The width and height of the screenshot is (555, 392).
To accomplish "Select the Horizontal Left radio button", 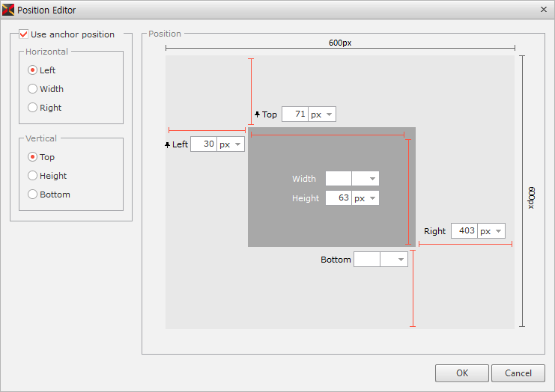I will click(x=32, y=70).
